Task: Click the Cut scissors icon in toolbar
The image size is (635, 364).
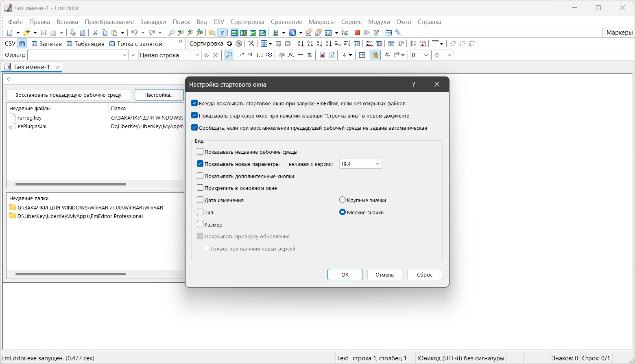Action: [x=95, y=33]
